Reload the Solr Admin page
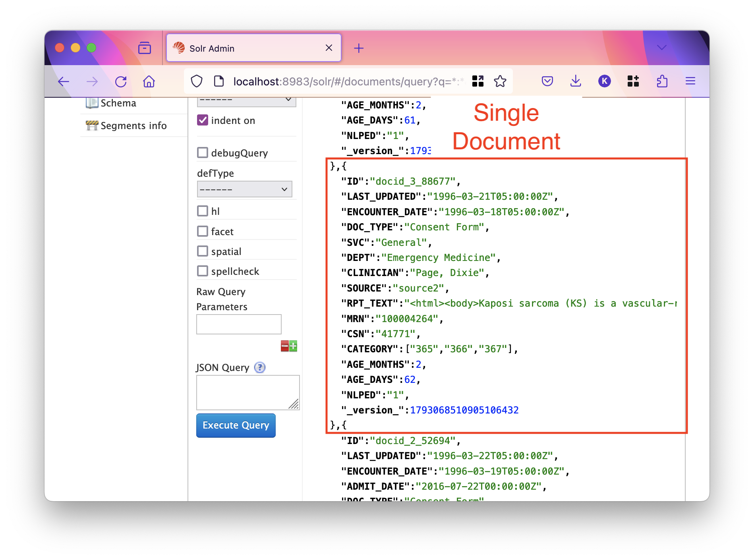The image size is (754, 560). [121, 82]
